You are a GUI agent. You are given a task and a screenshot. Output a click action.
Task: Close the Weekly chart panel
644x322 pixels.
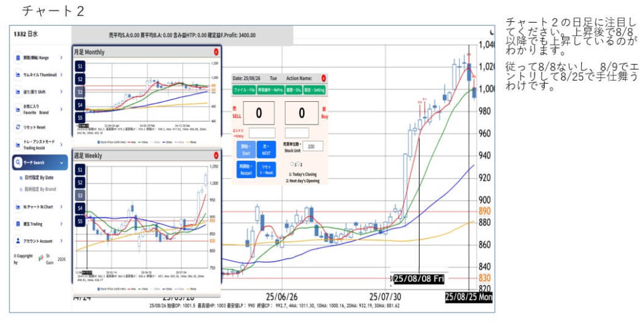tap(216, 155)
